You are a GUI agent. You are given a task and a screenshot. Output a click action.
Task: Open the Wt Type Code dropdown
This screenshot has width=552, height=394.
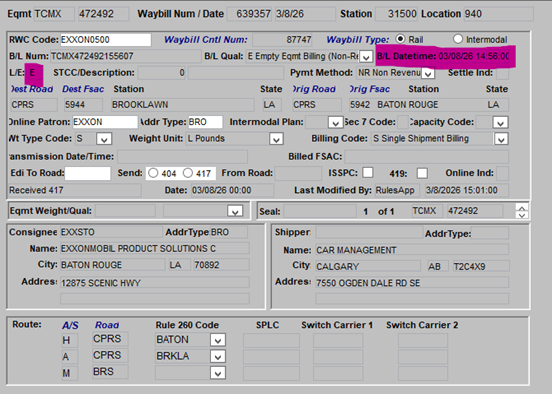[104, 139]
